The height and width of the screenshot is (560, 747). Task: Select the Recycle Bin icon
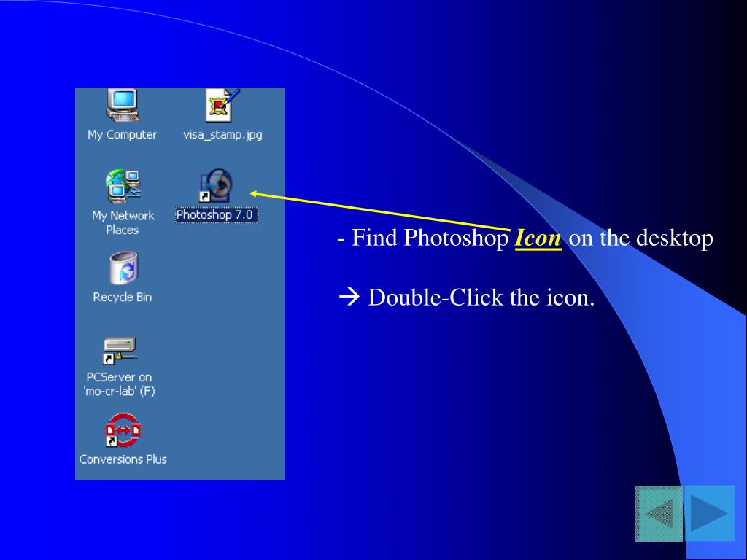[x=123, y=268]
